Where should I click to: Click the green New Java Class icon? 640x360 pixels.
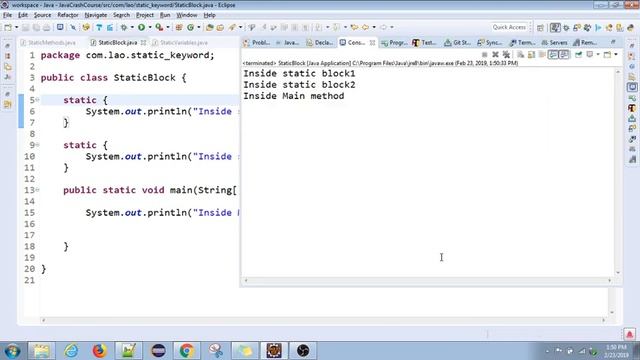click(191, 27)
